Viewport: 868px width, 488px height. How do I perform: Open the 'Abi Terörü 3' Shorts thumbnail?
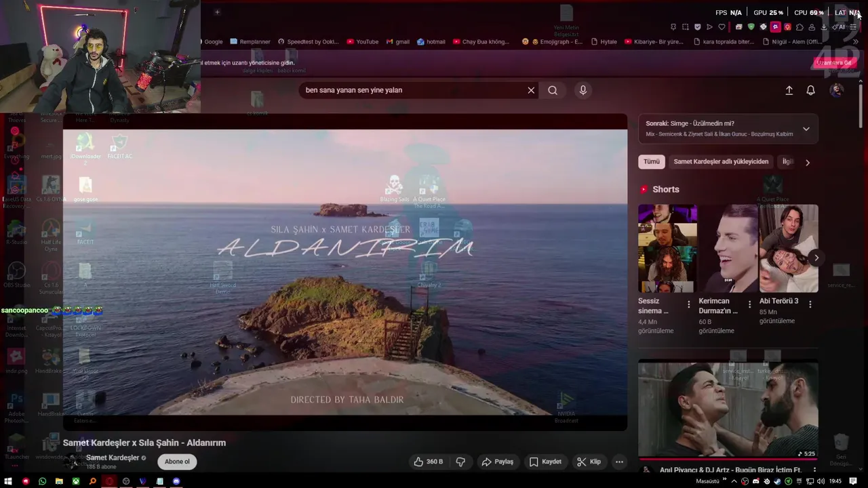[x=789, y=249]
